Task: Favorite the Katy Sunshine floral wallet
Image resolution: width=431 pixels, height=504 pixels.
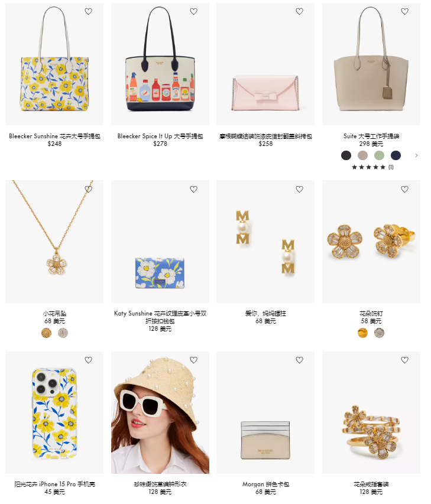Action: (194, 189)
